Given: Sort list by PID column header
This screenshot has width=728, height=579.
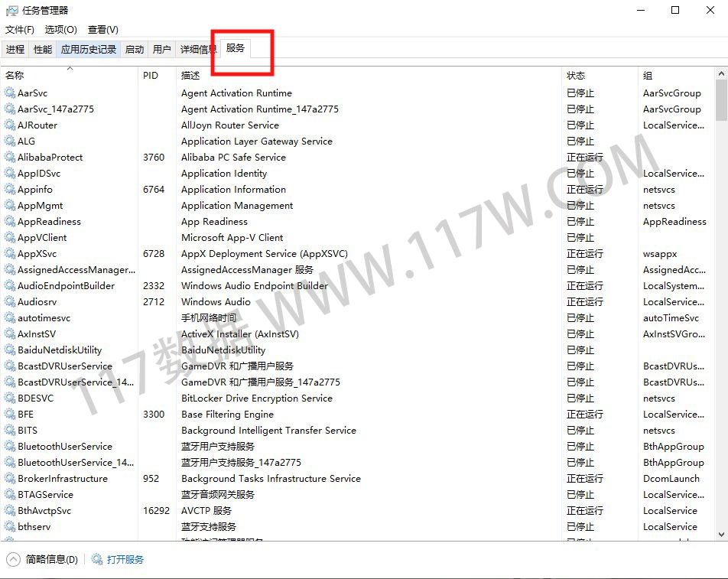Looking at the screenshot, I should point(151,76).
